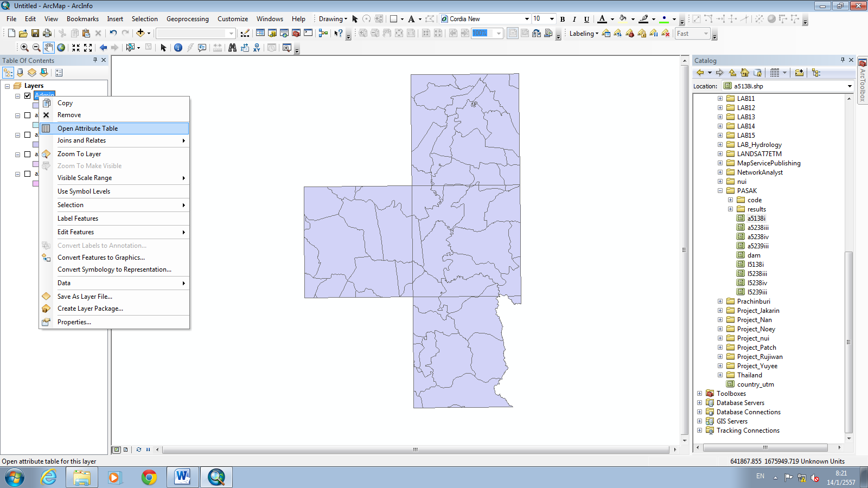The image size is (868, 488).
Task: Select the Zoom Out tool
Action: point(36,48)
